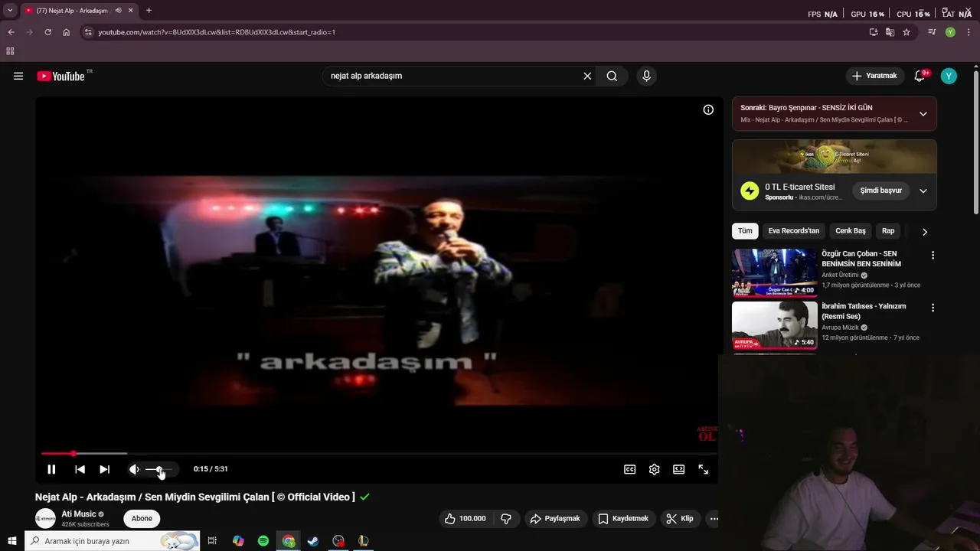Toggle closed captions on the player
The image size is (980, 551).
[629, 469]
